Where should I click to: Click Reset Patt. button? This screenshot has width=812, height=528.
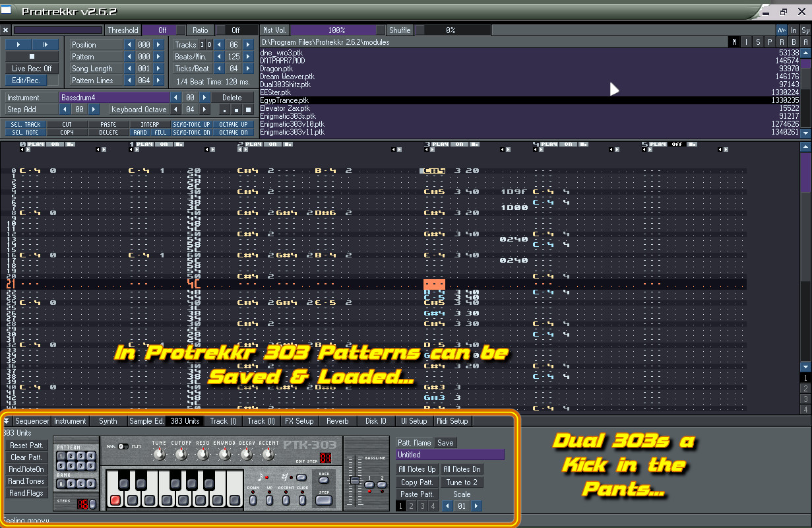click(26, 445)
